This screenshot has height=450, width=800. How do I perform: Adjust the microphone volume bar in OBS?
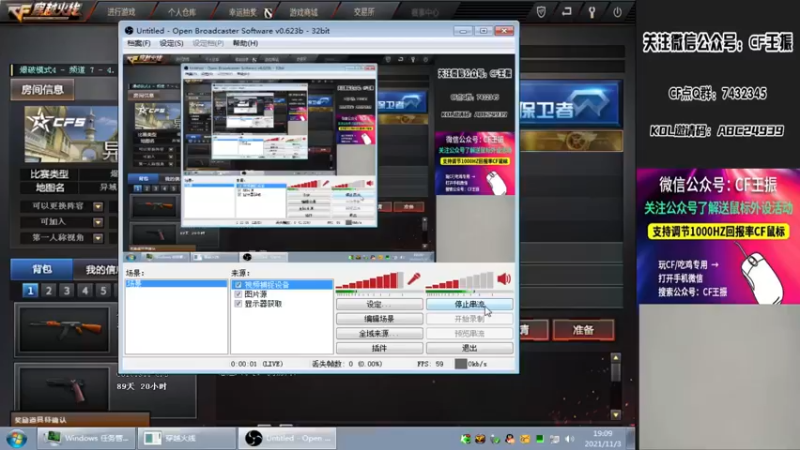pyautogui.click(x=370, y=280)
